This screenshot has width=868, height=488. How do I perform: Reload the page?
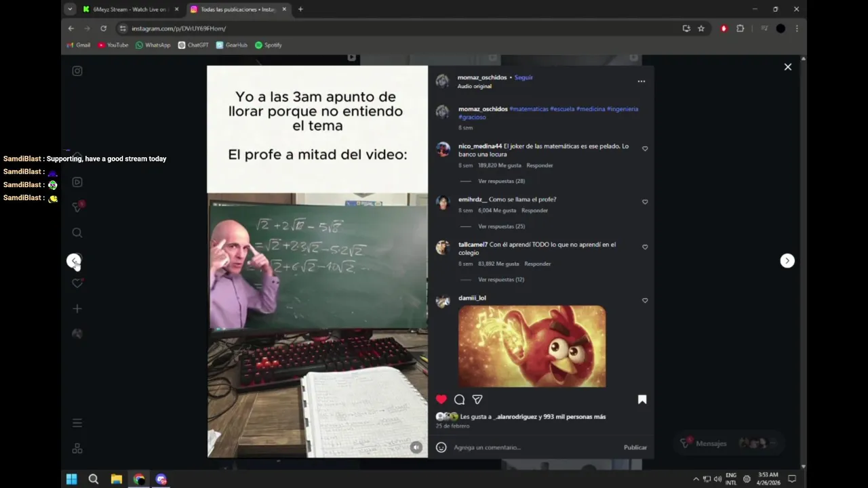coord(103,28)
